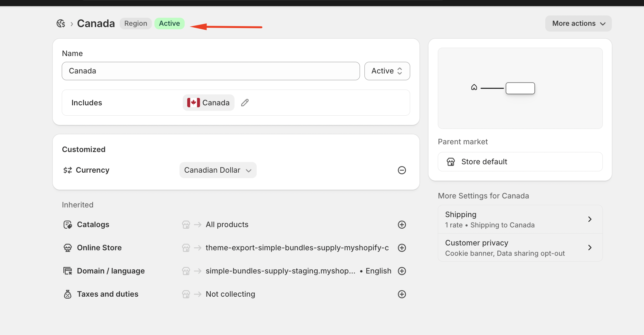Click the green Active status badge in header
This screenshot has width=644, height=335.
[170, 24]
